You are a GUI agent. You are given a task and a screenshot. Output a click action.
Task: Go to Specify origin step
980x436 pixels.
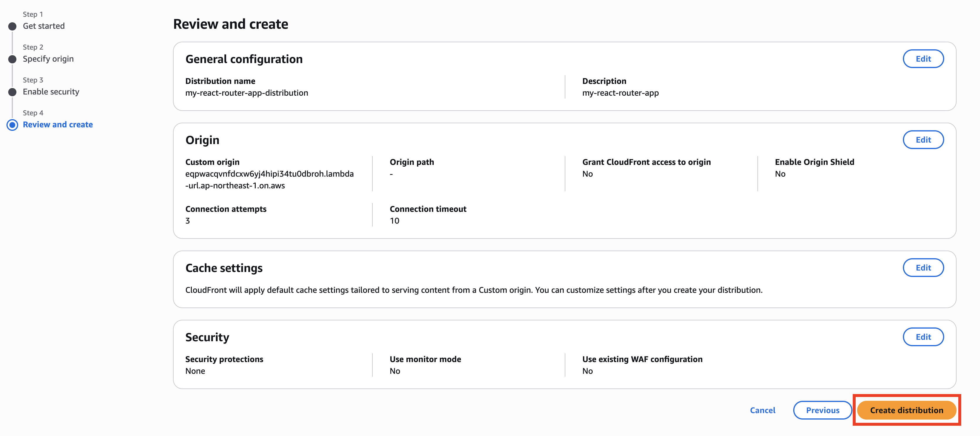(48, 59)
